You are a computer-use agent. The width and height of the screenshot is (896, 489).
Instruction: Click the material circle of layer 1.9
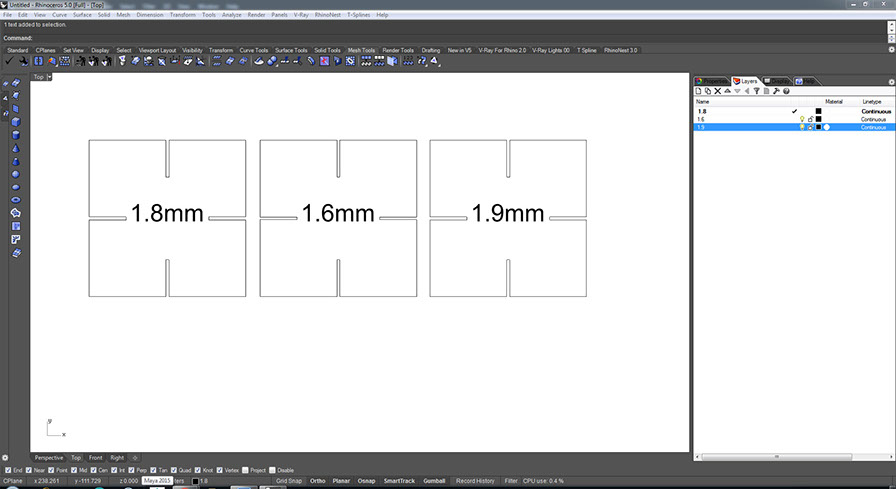827,127
